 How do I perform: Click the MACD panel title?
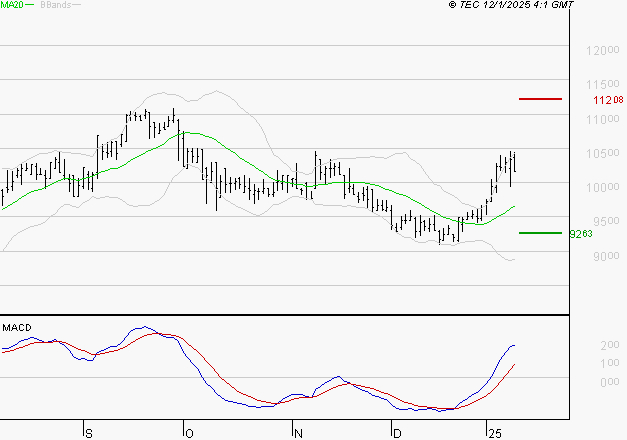(17, 328)
